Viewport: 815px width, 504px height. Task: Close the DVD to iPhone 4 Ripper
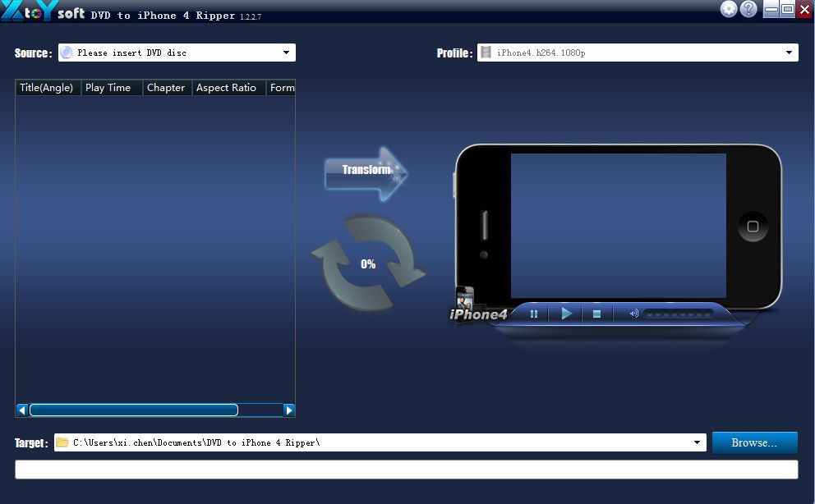coord(804,9)
